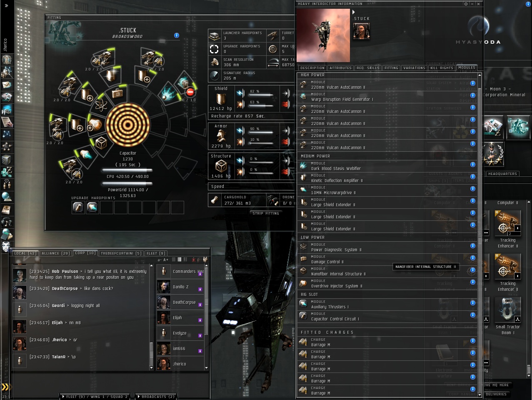
Task: Open the Req. Skills tab in info window
Action: pos(368,68)
